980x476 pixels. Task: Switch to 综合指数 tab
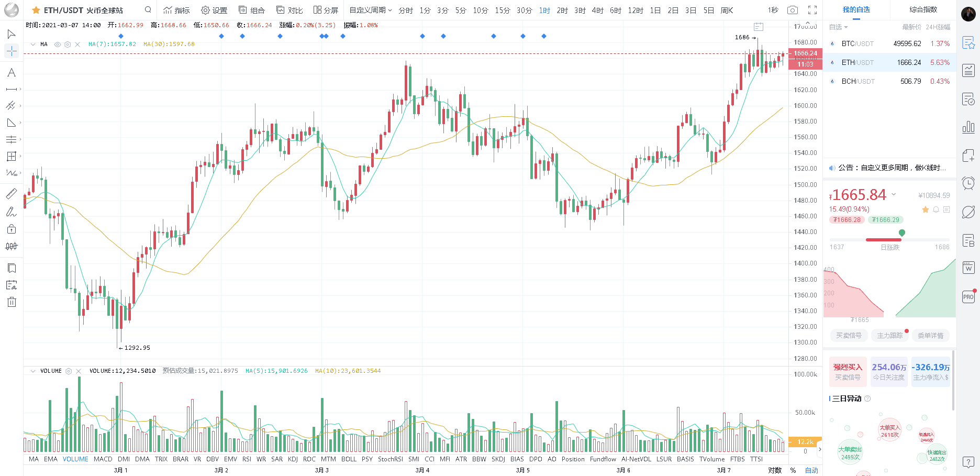(923, 9)
